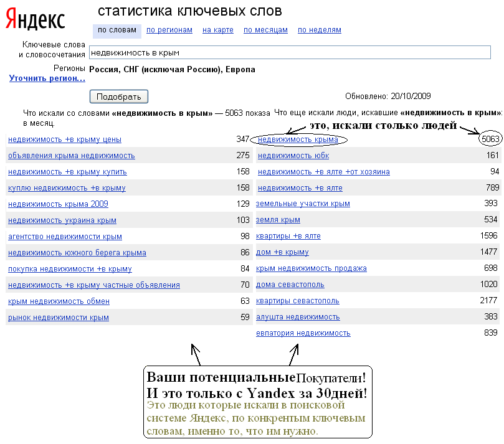Open 'недвижимость +в крыму цены' link
504x444 pixels.
click(x=65, y=139)
